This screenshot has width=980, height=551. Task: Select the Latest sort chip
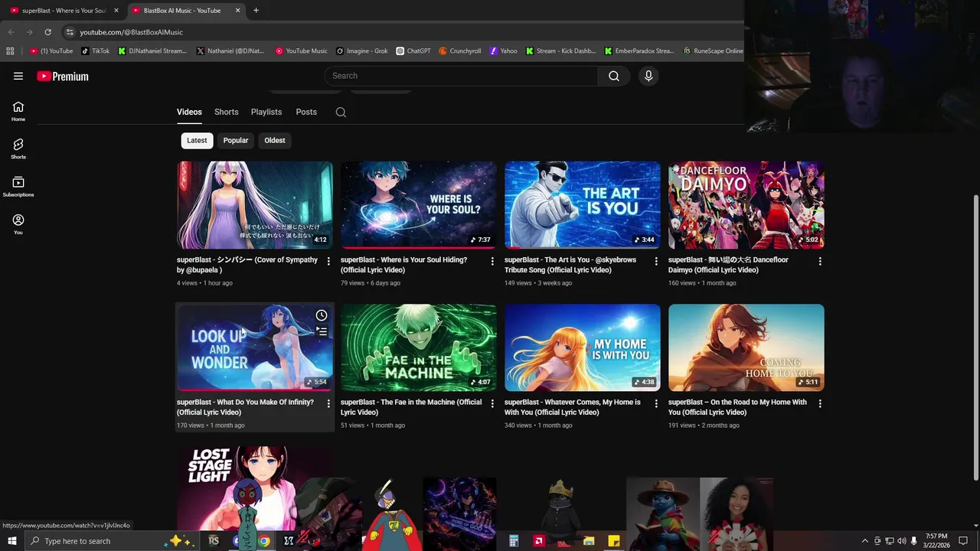(197, 141)
